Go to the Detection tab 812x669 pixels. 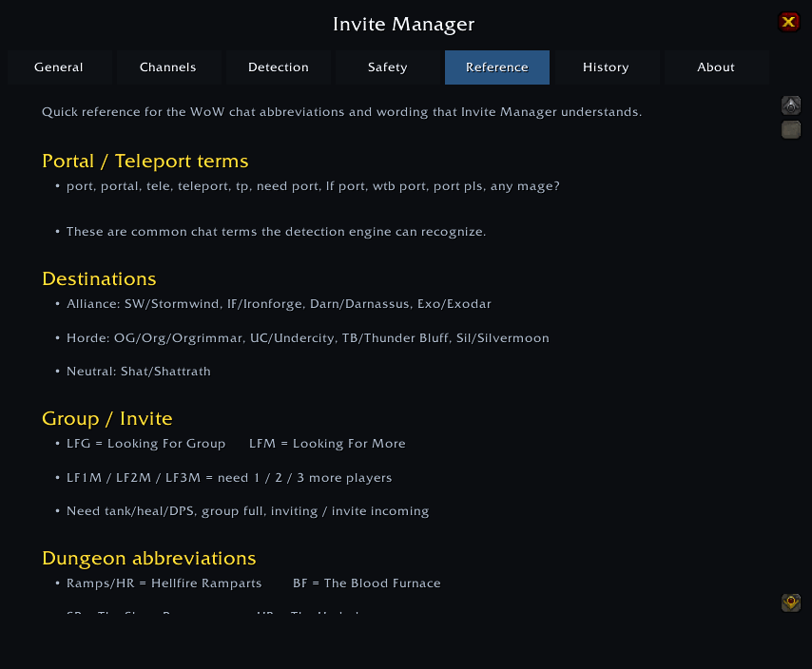pyautogui.click(x=278, y=67)
